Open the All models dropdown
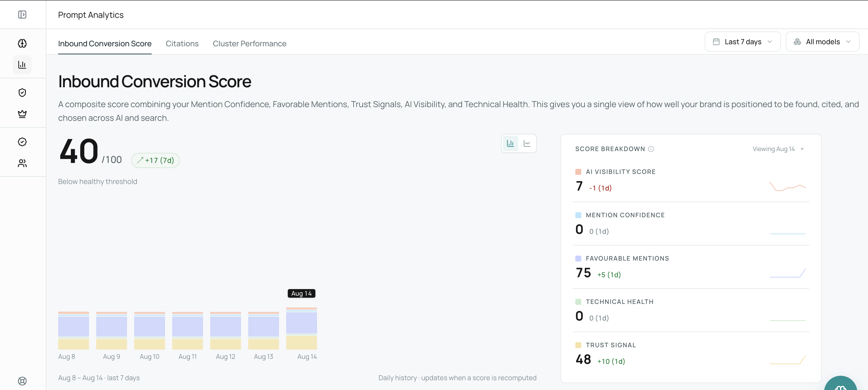This screenshot has width=868, height=390. 823,42
